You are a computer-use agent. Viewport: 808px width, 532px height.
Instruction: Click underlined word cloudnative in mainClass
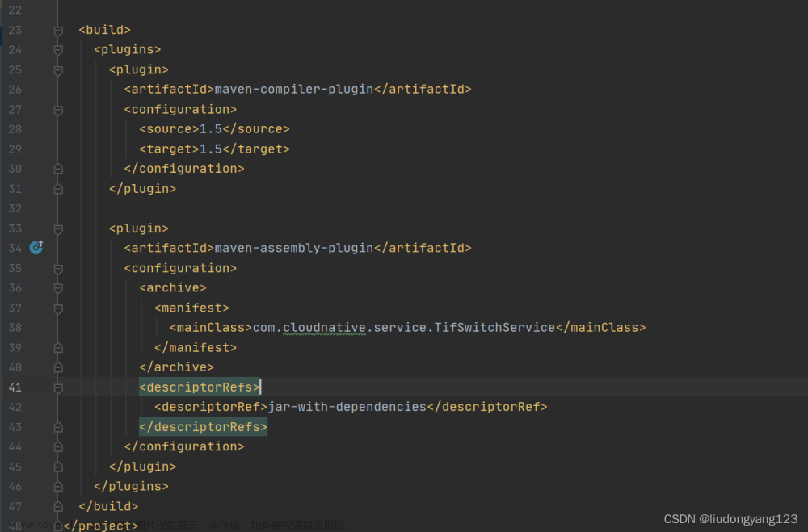point(324,328)
